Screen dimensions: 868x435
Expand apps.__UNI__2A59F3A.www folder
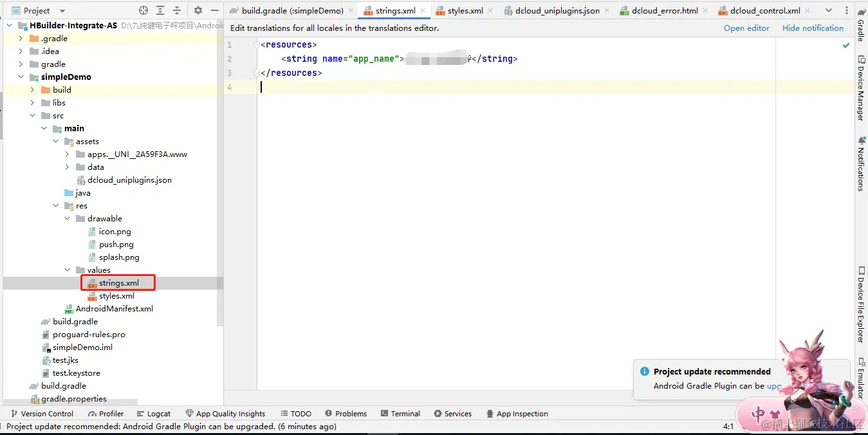(68, 154)
